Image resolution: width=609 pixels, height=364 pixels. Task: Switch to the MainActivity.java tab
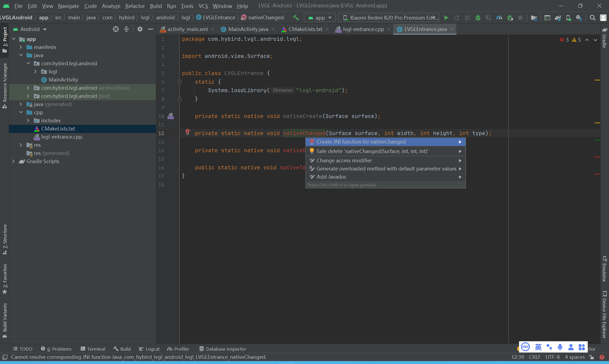point(248,29)
